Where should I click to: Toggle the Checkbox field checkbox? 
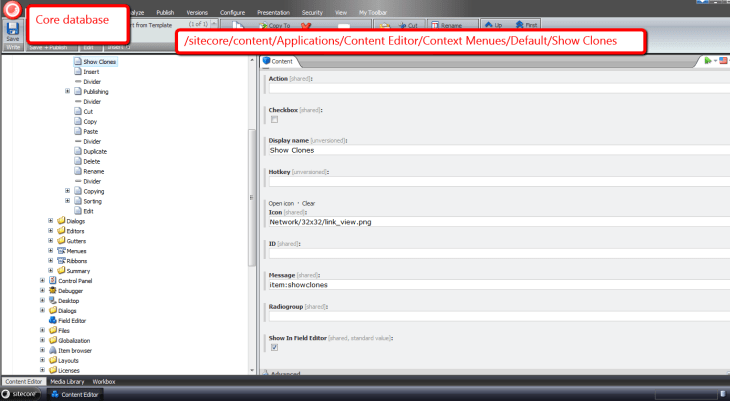click(274, 119)
